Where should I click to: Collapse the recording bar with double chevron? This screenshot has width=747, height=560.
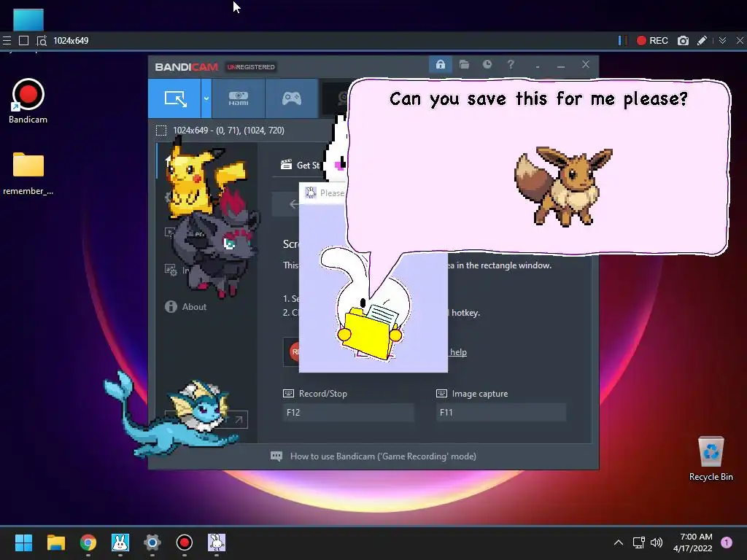(722, 41)
